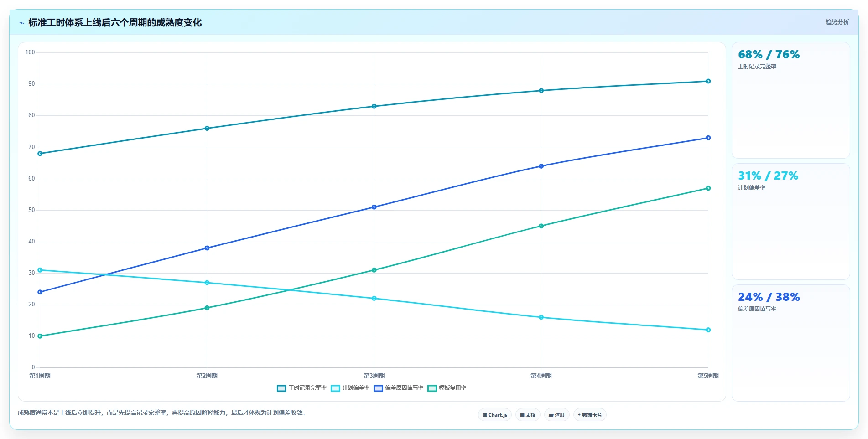Click 模板复用率 data point at 第5周期
This screenshot has width=868, height=439.
pos(708,188)
